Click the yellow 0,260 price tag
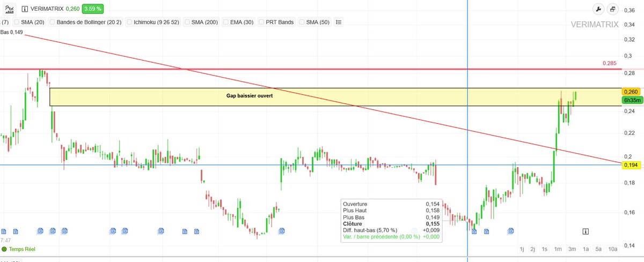Screen dimensions: 644x262 tap(631, 92)
